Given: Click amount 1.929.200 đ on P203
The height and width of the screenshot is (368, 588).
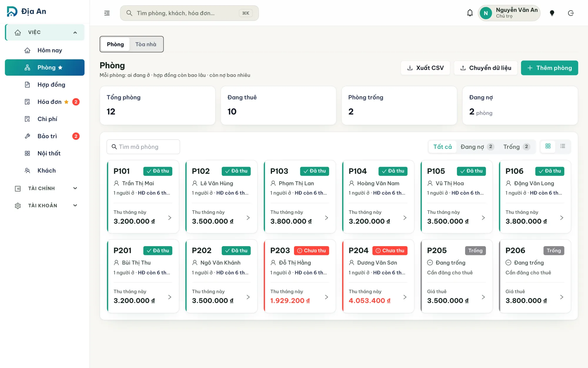Looking at the screenshot, I should [x=290, y=301].
